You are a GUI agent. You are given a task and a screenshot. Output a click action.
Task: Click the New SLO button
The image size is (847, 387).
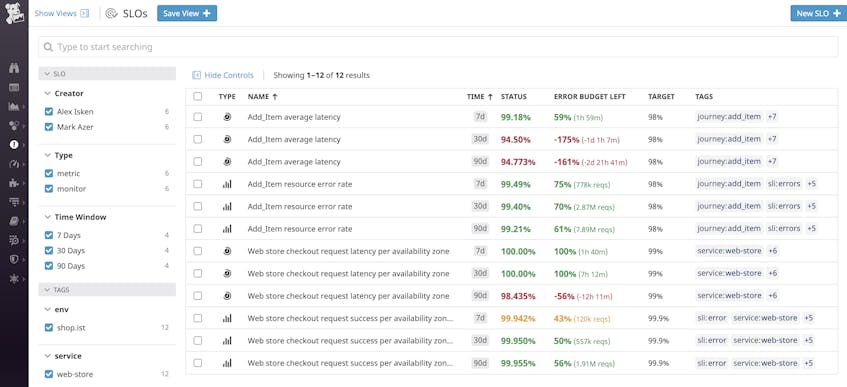pyautogui.click(x=818, y=14)
